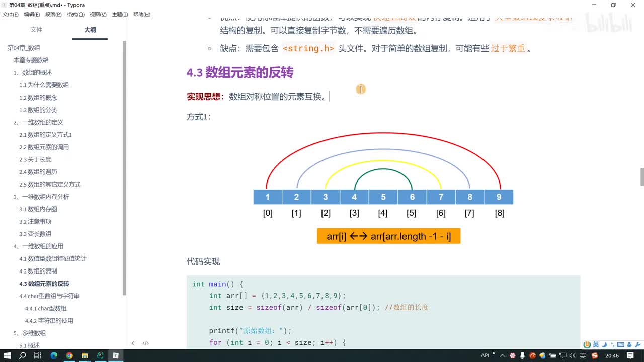Open network status tray icon
Viewport: 644px width, 362px height.
click(x=562, y=355)
